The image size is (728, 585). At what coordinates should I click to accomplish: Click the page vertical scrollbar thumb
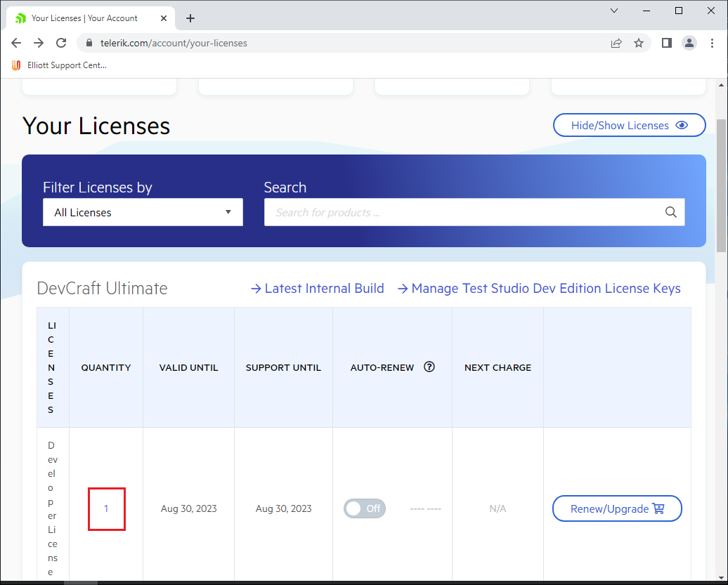tap(721, 185)
